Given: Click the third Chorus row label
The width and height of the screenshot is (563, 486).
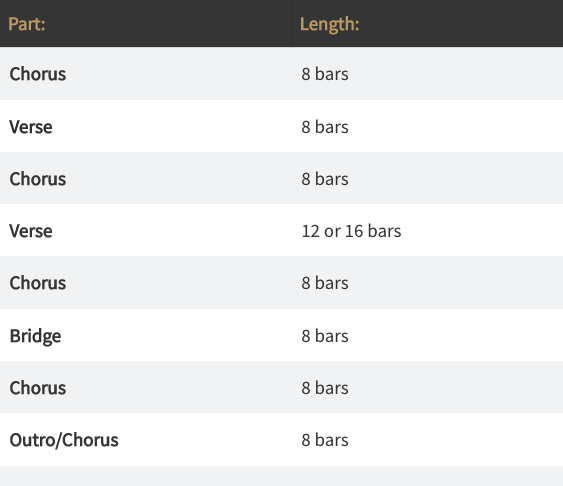Looking at the screenshot, I should pyautogui.click(x=38, y=283).
